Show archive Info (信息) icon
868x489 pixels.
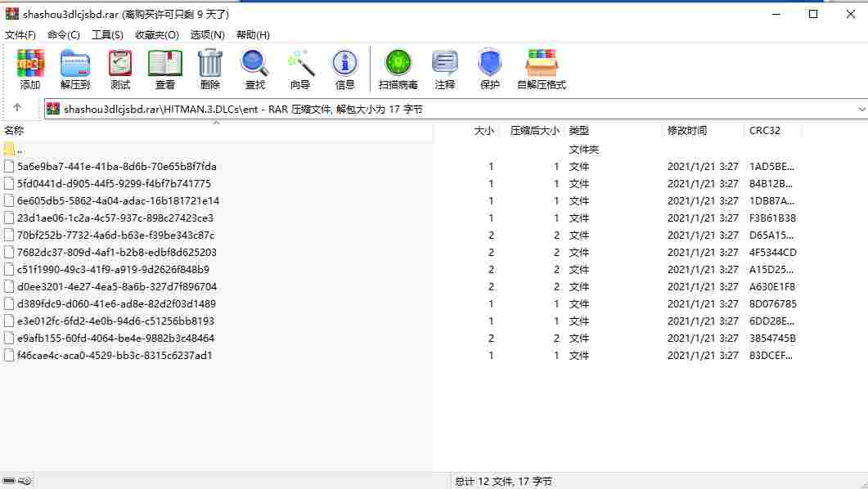coord(345,70)
